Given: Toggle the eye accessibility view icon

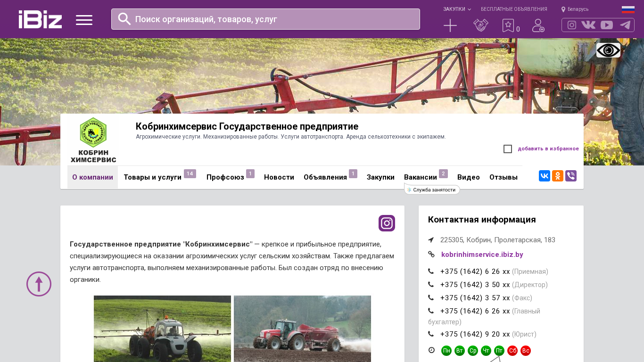Looking at the screenshot, I should (x=608, y=50).
